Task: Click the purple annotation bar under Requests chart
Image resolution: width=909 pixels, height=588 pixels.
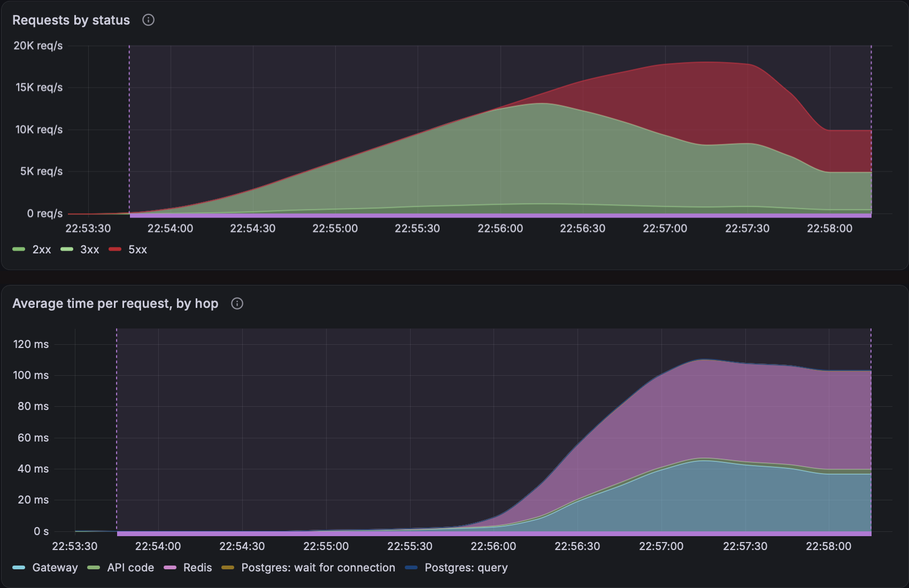Action: [x=500, y=215]
